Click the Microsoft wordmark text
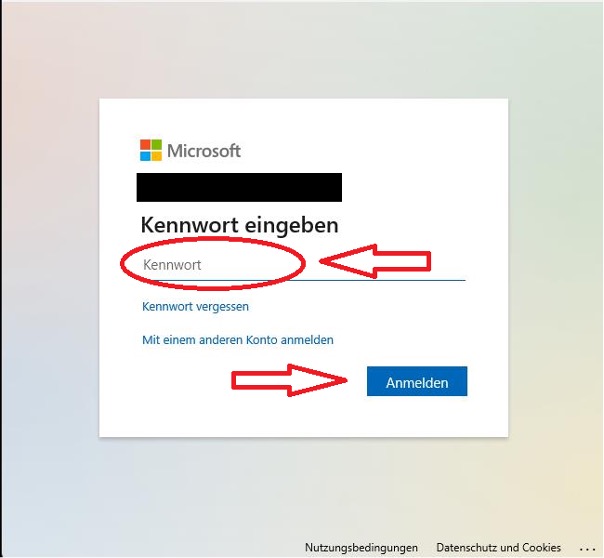The height and width of the screenshot is (558, 604). point(204,151)
